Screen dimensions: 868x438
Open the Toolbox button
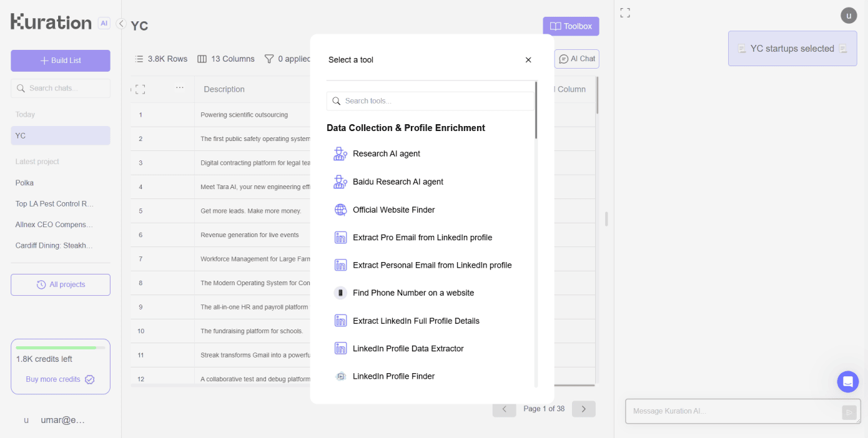[x=571, y=26]
